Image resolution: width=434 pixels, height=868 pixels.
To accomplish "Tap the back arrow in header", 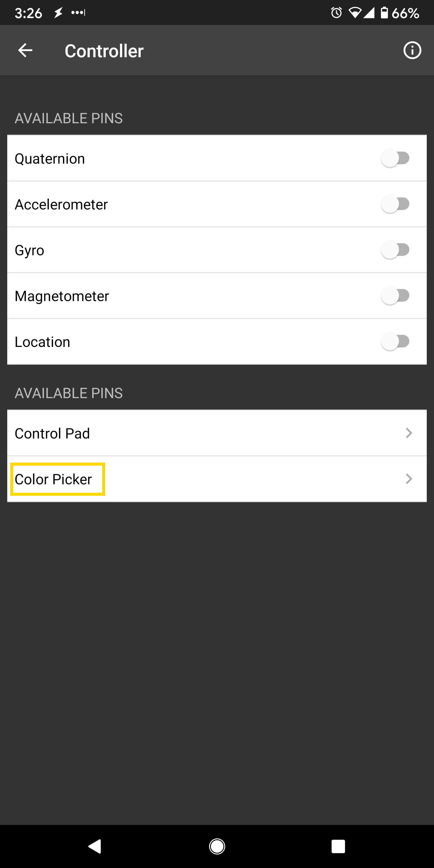I will pos(25,51).
